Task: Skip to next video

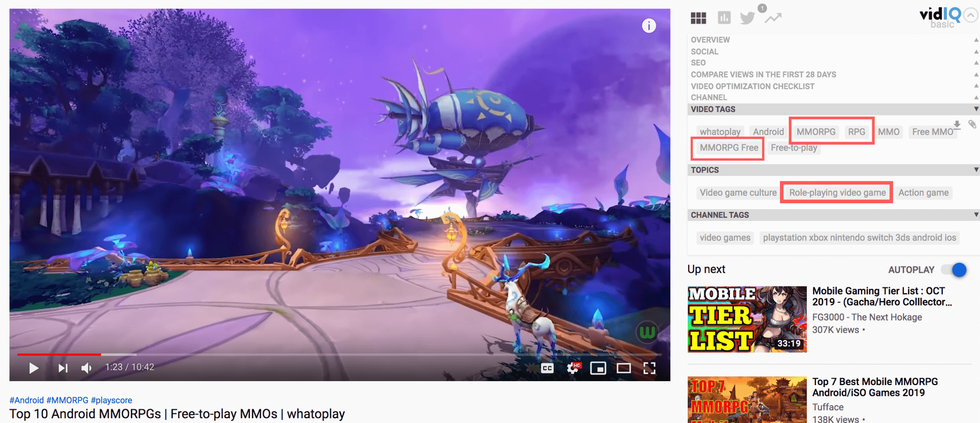Action: point(63,368)
